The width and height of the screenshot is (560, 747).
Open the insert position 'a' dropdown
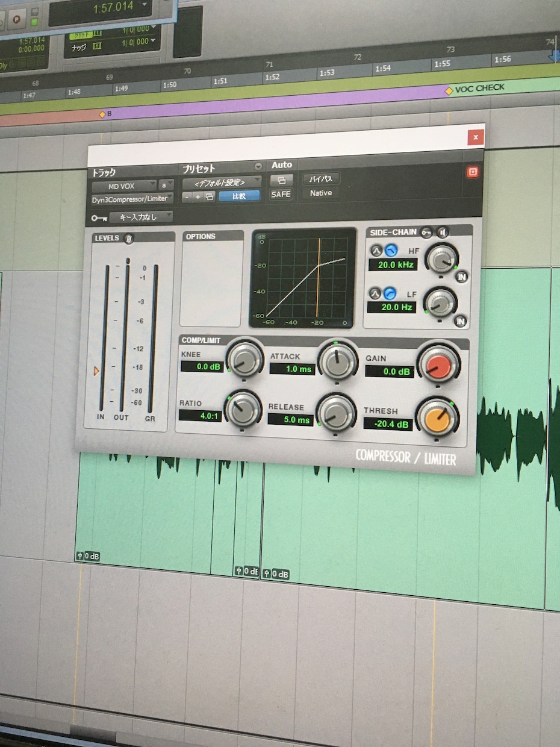point(166,185)
